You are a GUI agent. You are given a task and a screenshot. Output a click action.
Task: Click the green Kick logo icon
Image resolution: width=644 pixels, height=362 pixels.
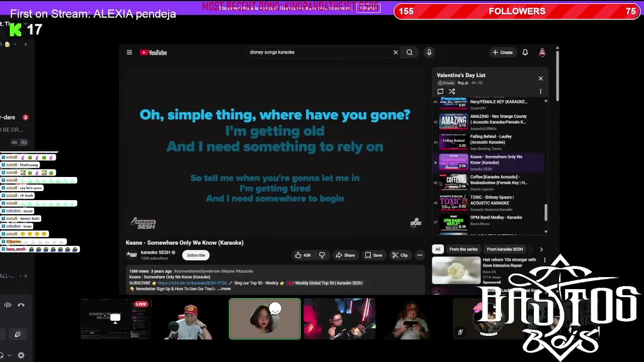[x=16, y=30]
